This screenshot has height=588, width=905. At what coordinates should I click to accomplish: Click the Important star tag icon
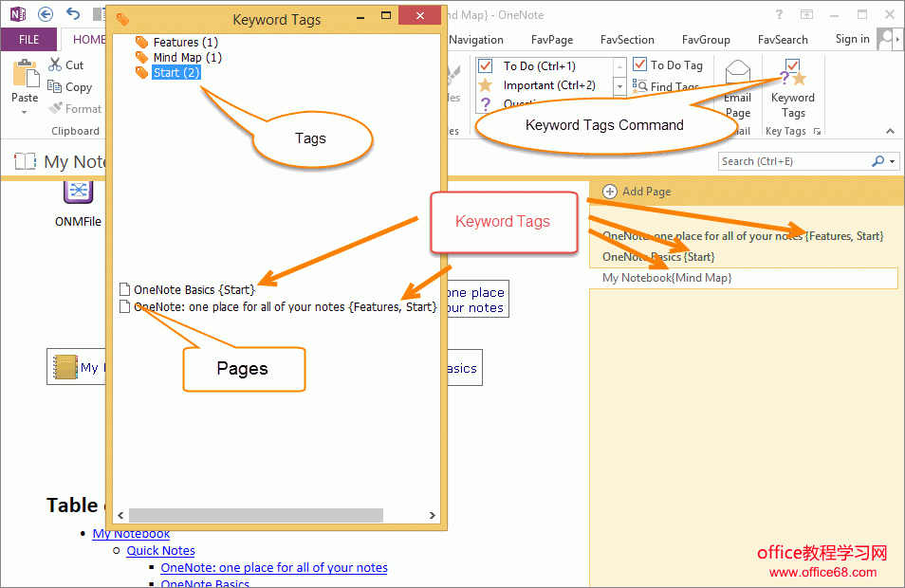486,85
